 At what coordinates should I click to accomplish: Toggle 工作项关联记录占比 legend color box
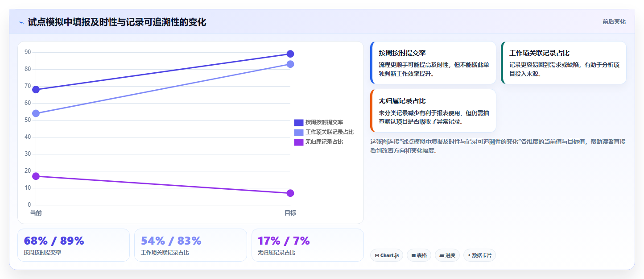tap(298, 132)
